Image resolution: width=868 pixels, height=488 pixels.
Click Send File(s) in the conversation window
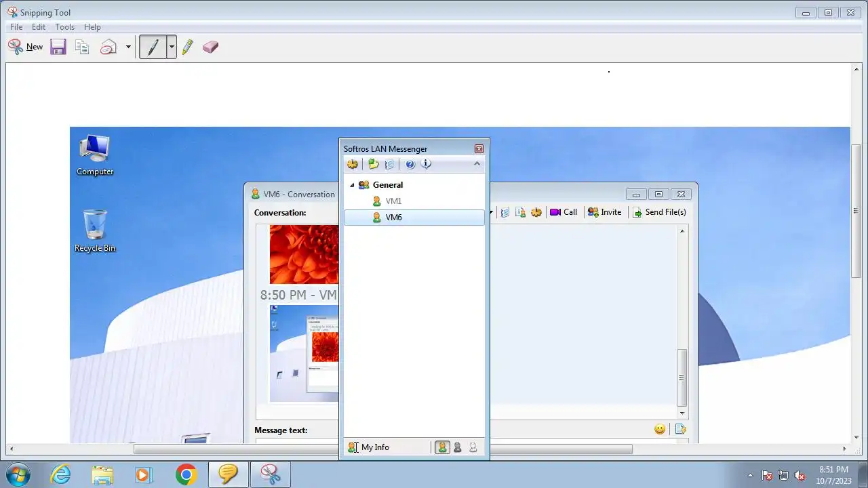coord(659,212)
